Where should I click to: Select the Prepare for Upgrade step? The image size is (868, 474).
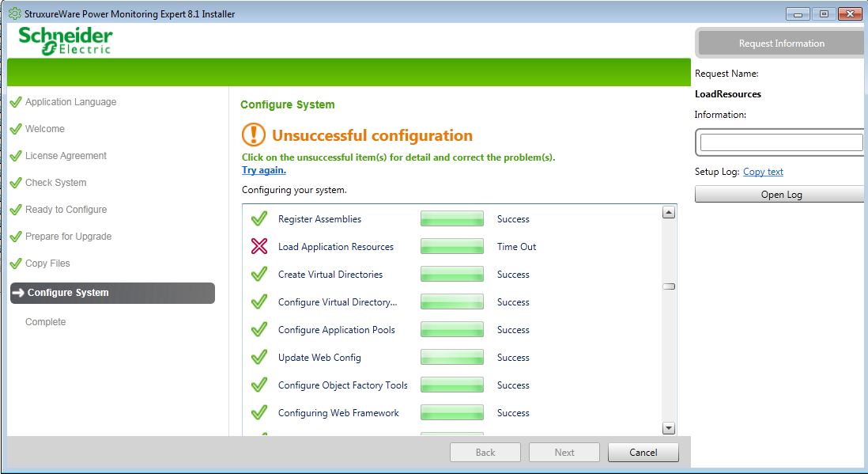click(68, 236)
